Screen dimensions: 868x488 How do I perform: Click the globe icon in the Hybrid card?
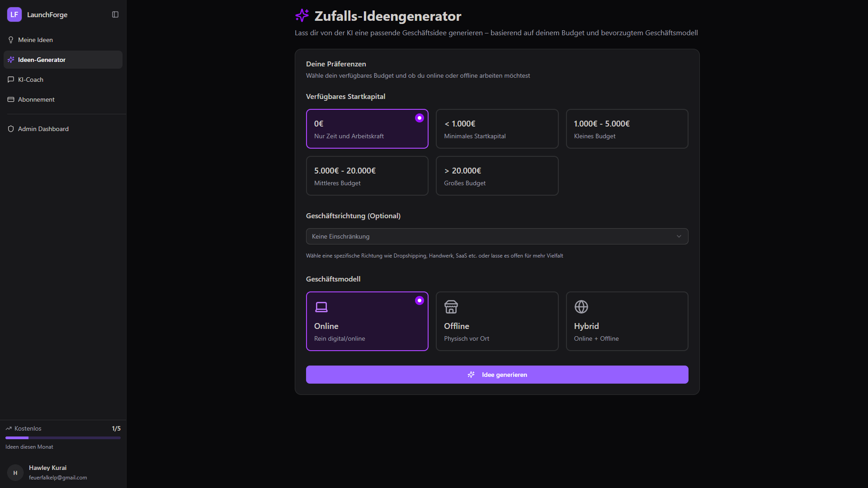(581, 307)
